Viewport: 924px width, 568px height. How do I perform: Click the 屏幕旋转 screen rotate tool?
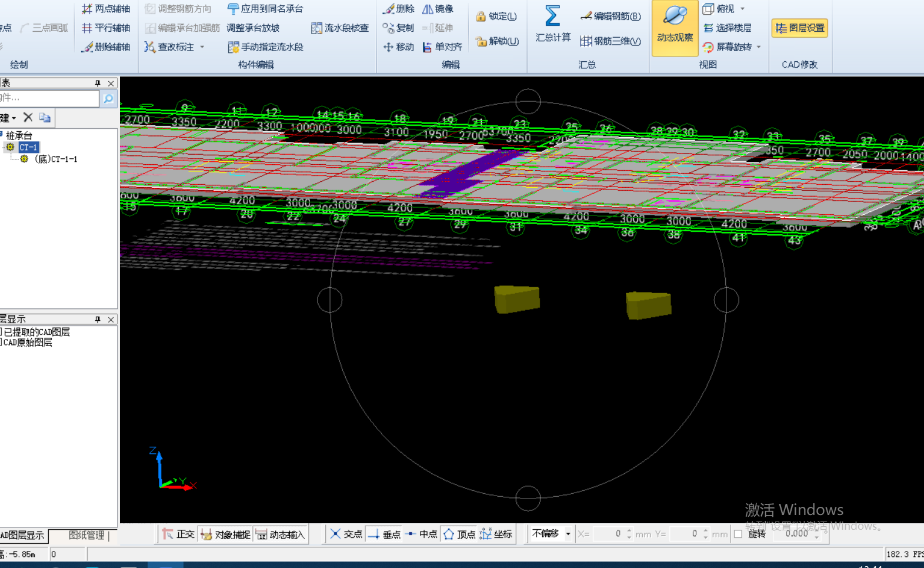(x=727, y=46)
